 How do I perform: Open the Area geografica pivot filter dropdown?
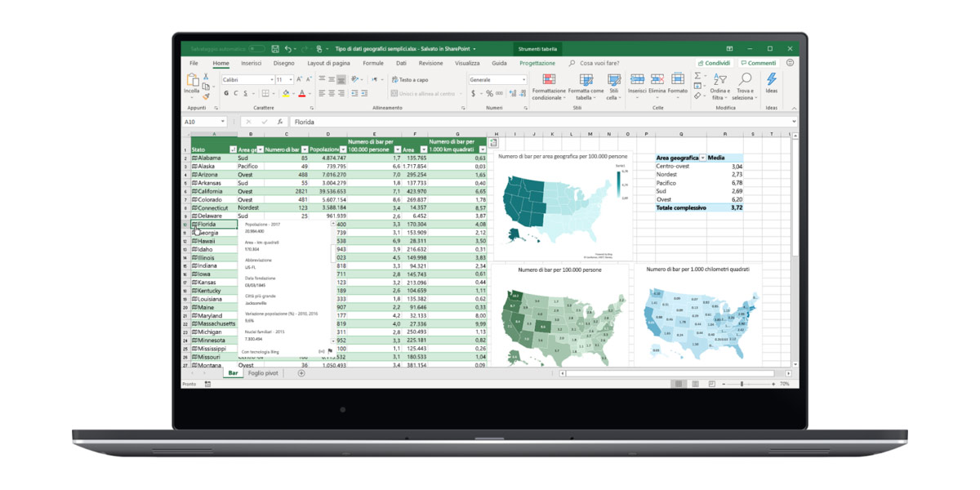702,158
